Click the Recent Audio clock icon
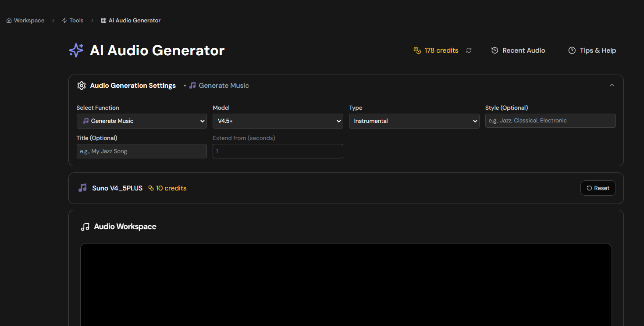Screen dimensions: 644x326 pos(495,50)
